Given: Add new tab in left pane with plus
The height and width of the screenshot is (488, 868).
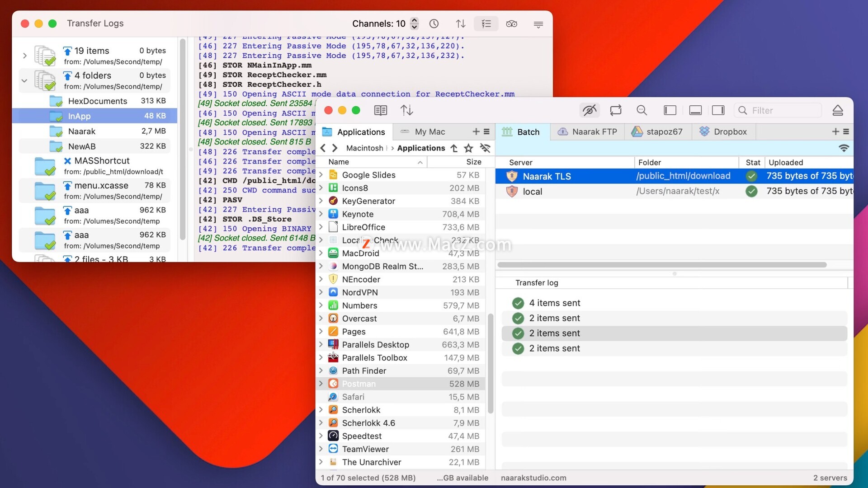Looking at the screenshot, I should (x=476, y=131).
